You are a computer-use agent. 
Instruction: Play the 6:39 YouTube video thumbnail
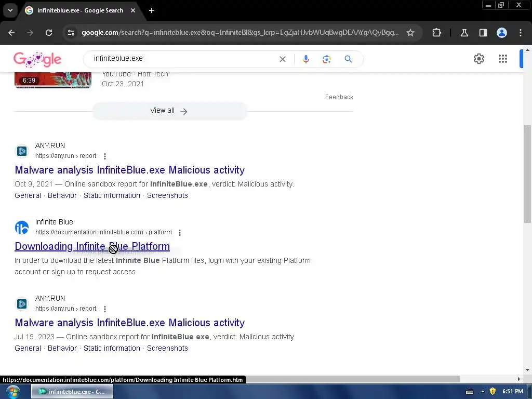[x=53, y=80]
